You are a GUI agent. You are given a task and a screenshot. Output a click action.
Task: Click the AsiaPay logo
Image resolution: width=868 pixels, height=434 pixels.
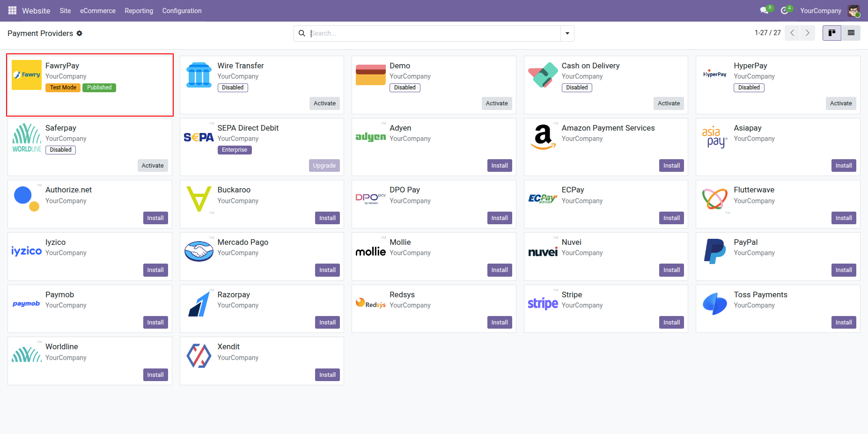pos(715,137)
